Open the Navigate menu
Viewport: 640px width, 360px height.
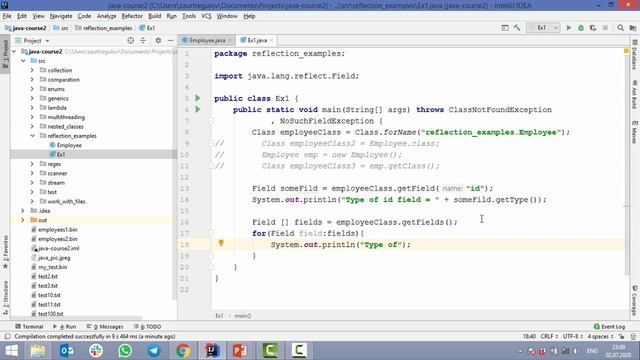[61, 16]
